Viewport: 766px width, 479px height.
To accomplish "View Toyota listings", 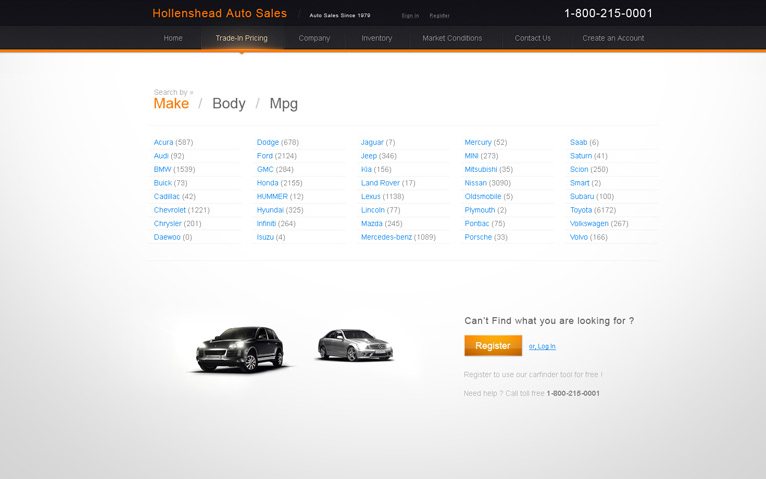I will point(581,210).
